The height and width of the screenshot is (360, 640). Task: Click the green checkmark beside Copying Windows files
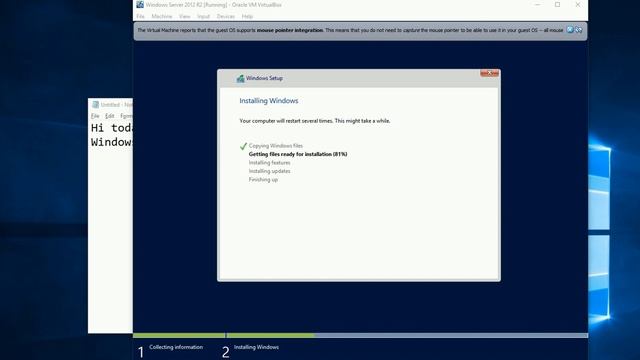243,146
